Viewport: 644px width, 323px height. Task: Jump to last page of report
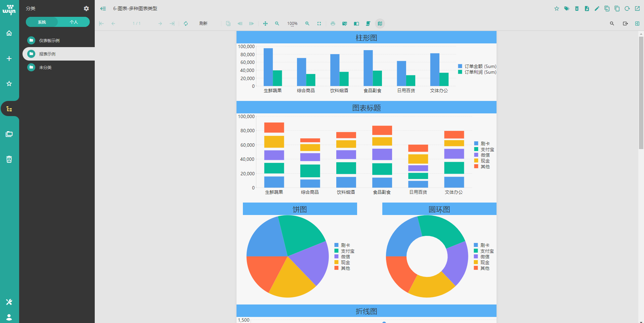[172, 24]
